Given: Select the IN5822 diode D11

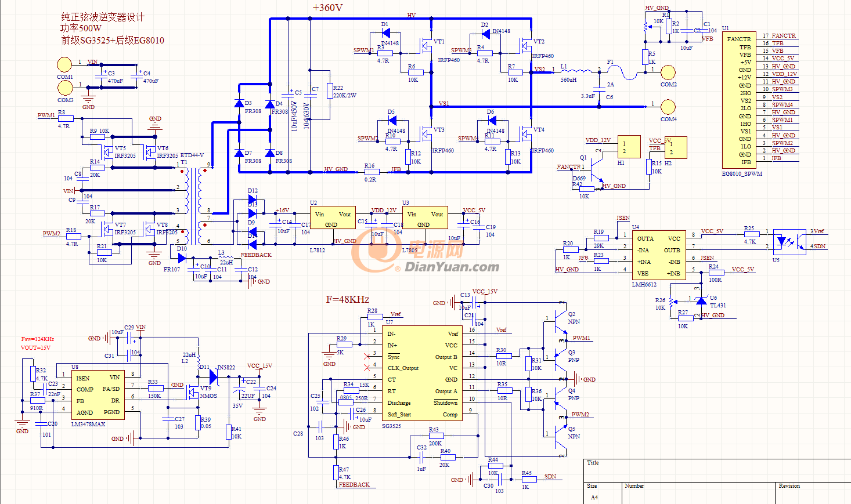Looking at the screenshot, I should [212, 378].
